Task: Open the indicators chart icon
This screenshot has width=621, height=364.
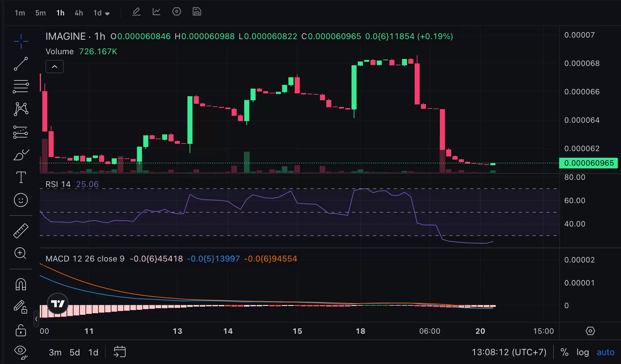Action: point(157,12)
